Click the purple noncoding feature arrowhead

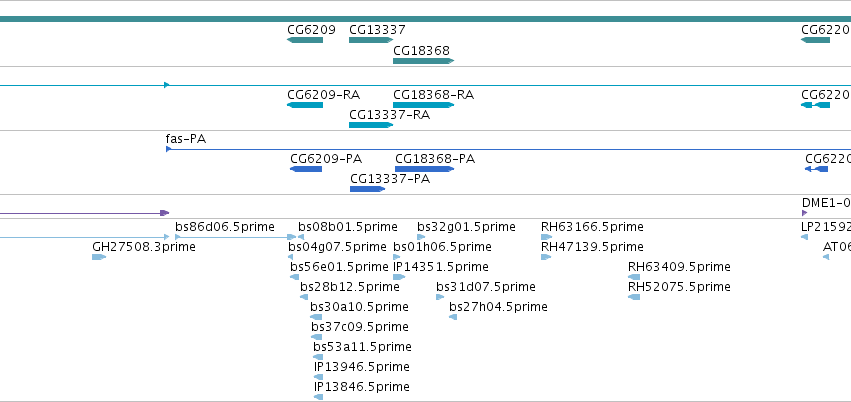coord(164,213)
